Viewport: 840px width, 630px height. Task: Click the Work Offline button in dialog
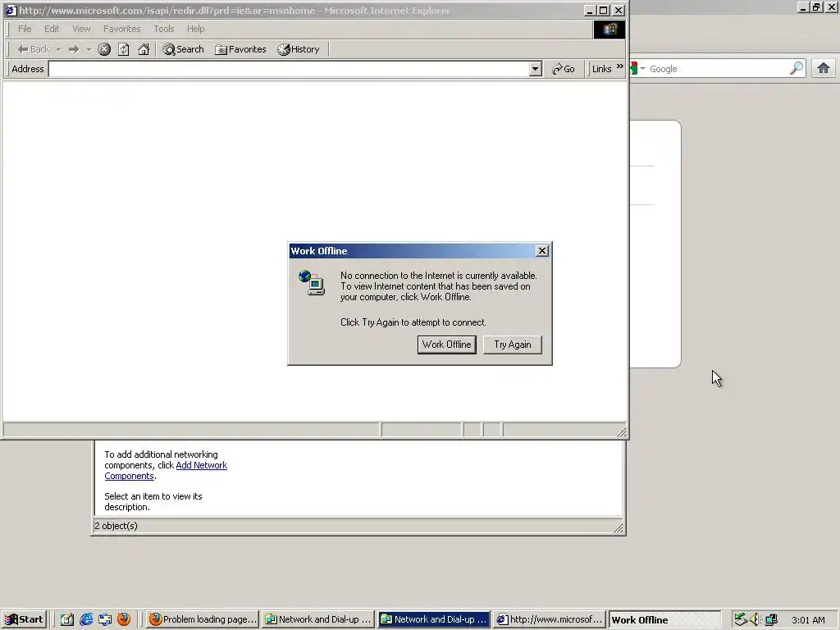click(447, 345)
